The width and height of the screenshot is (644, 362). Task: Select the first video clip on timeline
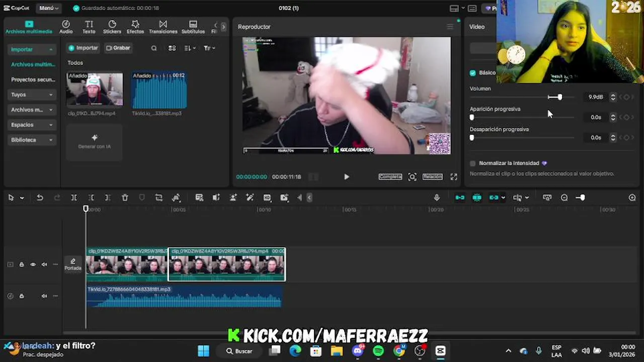(127, 264)
